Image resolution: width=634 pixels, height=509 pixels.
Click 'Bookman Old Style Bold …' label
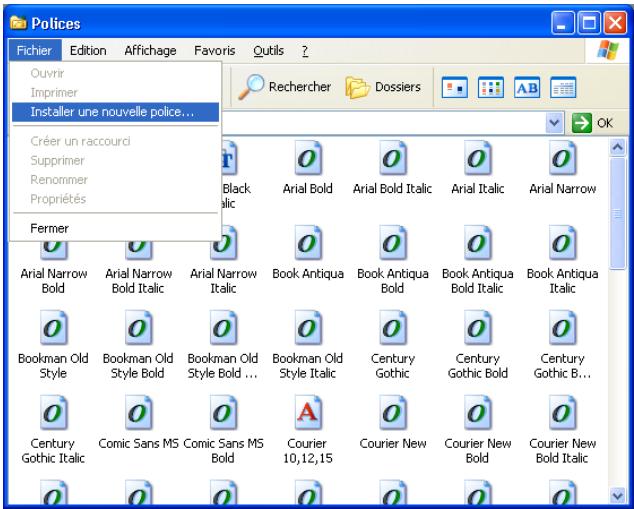223,366
